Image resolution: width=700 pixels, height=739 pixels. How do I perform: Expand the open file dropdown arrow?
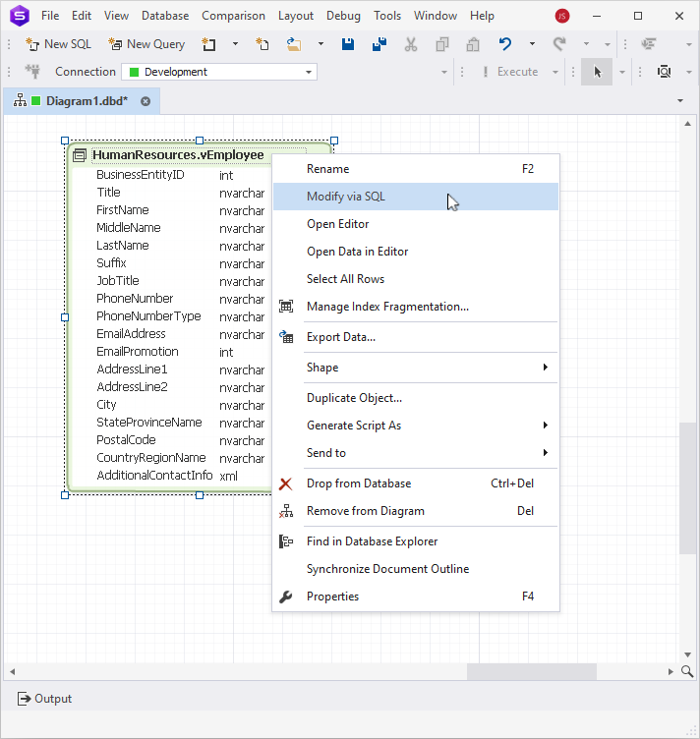point(321,44)
